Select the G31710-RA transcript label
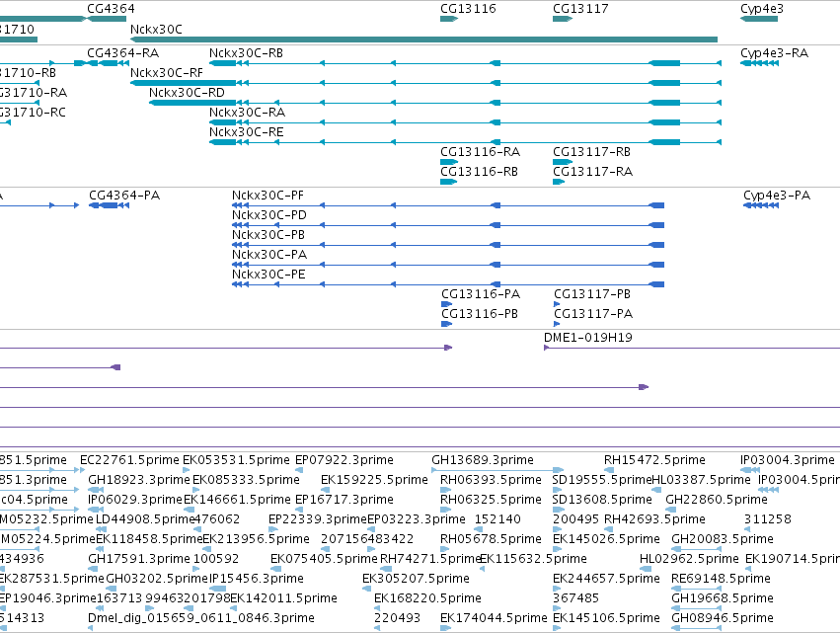Screen dimensions: 840x633 tap(34, 92)
